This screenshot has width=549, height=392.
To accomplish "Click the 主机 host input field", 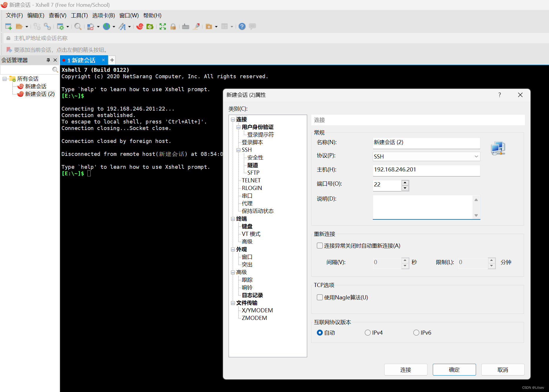I will 426,170.
